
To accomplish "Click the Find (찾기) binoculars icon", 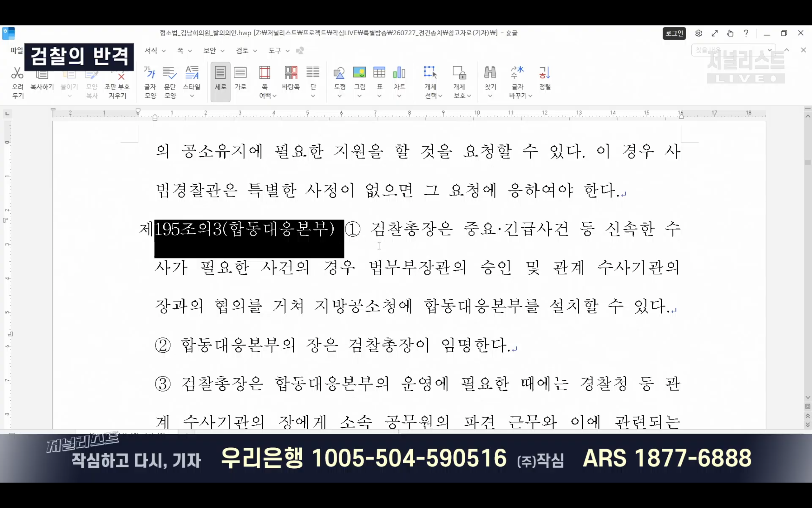I will point(490,72).
